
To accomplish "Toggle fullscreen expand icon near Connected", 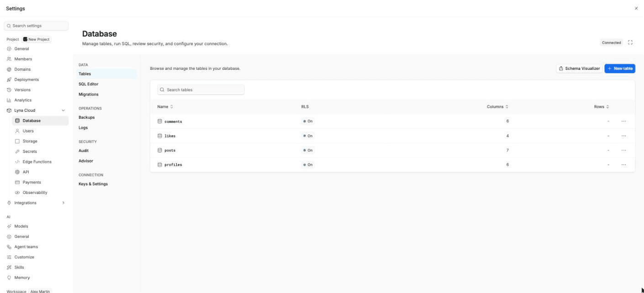I will (630, 42).
